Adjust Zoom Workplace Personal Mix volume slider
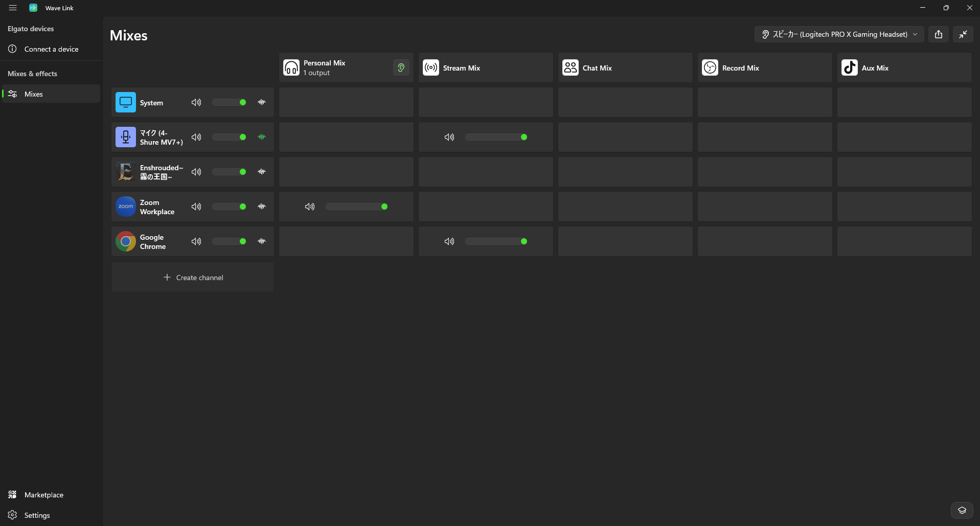The height and width of the screenshot is (526, 980). pos(357,207)
